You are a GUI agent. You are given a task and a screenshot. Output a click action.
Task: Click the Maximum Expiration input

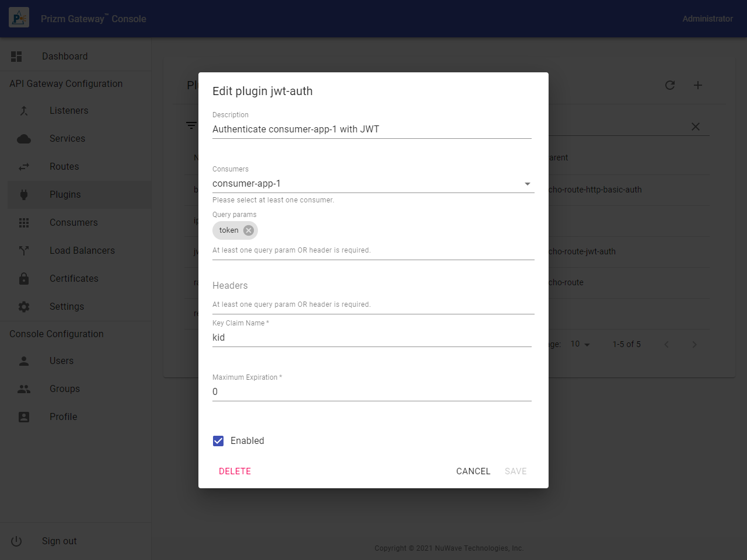click(x=371, y=392)
